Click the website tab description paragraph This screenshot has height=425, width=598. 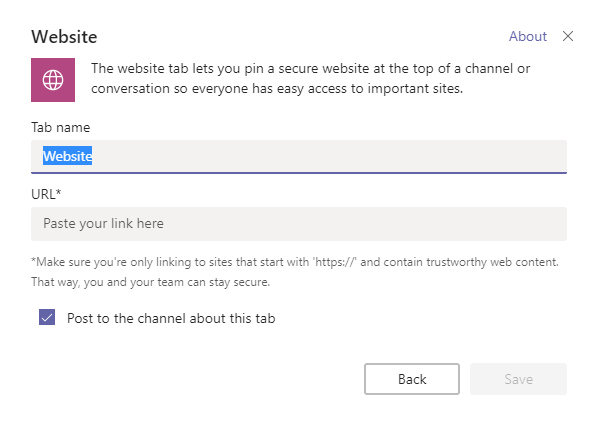pyautogui.click(x=310, y=79)
